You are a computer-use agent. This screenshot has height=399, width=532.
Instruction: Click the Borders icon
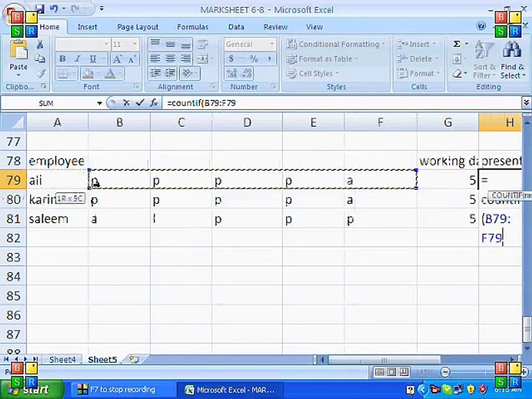(x=64, y=73)
